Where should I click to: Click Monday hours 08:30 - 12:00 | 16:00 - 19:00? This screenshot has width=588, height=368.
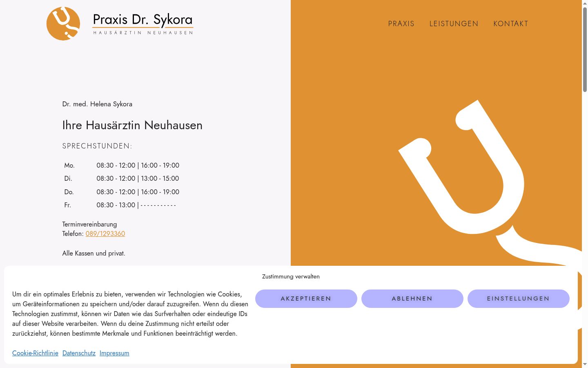138,165
